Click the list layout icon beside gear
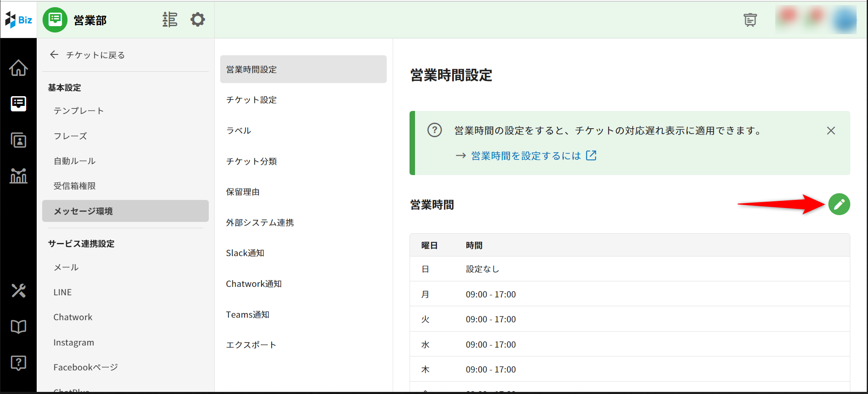This screenshot has height=394, width=868. coord(170,19)
